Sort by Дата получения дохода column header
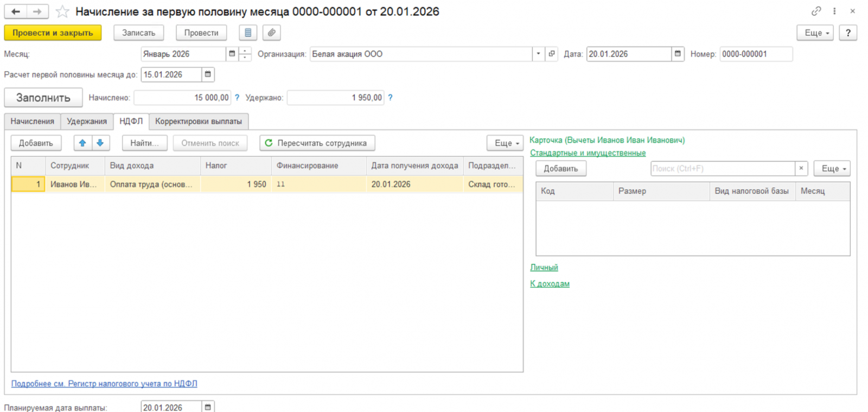 [x=414, y=166]
